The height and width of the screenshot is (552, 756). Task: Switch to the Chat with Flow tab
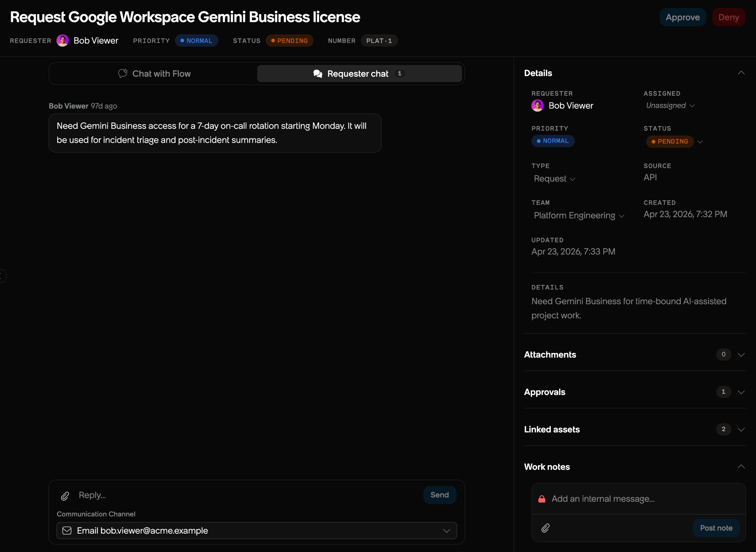pyautogui.click(x=154, y=74)
